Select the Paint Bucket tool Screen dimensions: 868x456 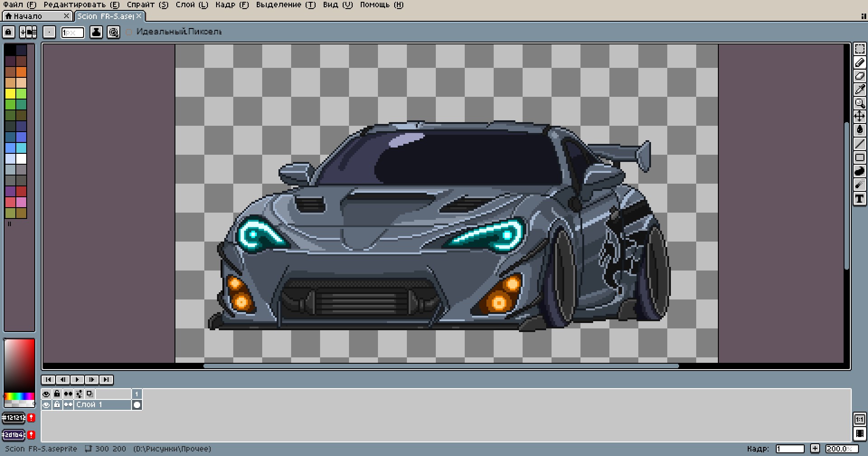859,130
